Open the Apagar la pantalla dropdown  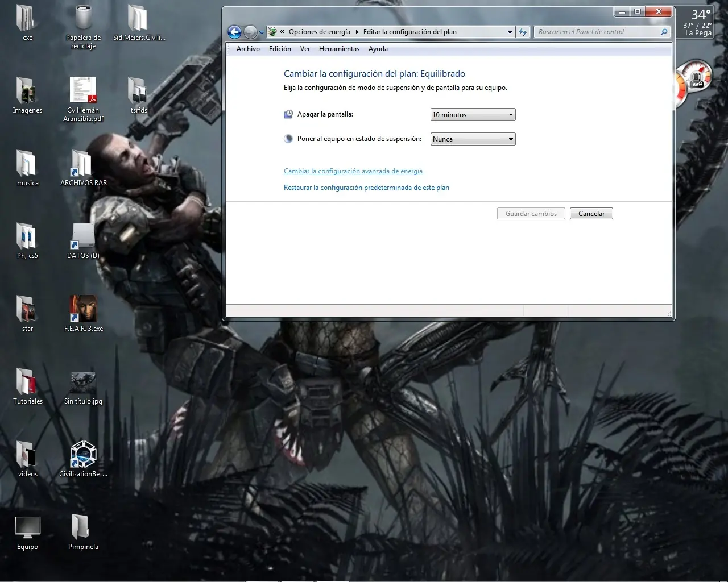tap(473, 115)
